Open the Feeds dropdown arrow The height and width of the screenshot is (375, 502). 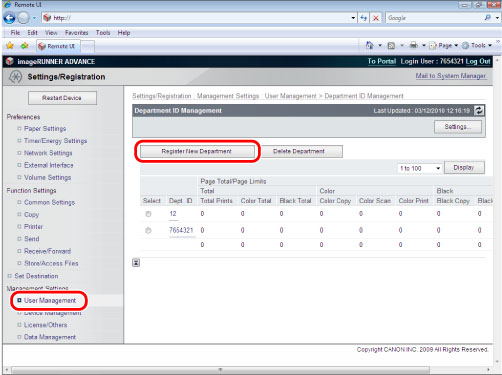(402, 45)
